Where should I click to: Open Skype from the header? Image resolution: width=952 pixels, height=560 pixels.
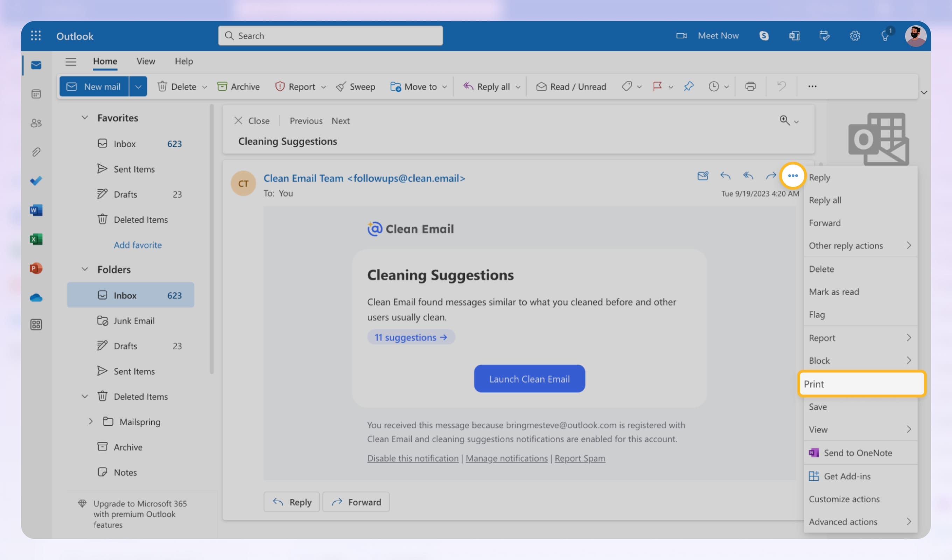click(764, 35)
